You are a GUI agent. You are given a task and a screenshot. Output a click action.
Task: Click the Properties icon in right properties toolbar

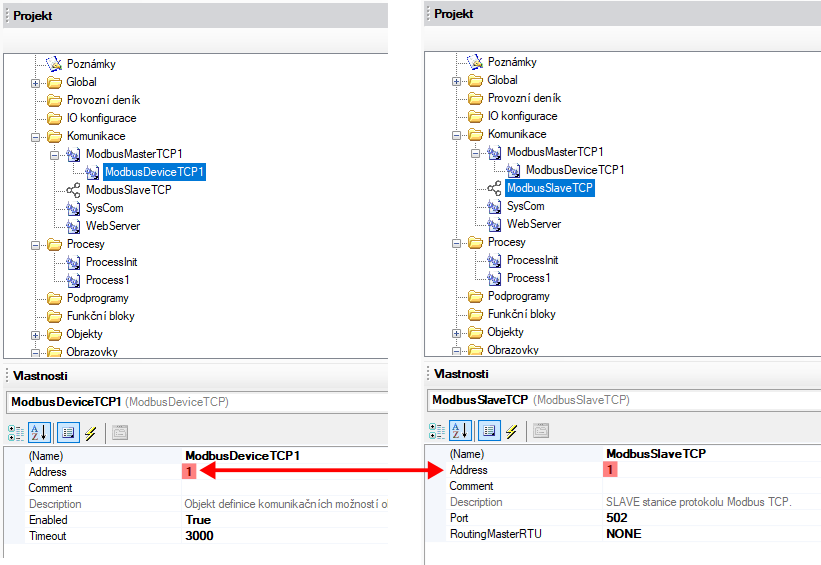pos(488,431)
